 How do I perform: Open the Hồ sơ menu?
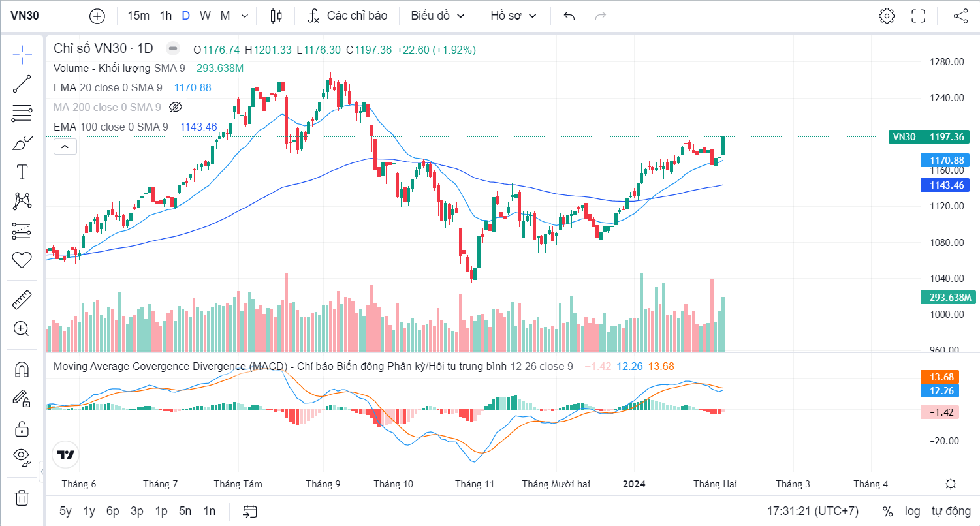coord(513,16)
